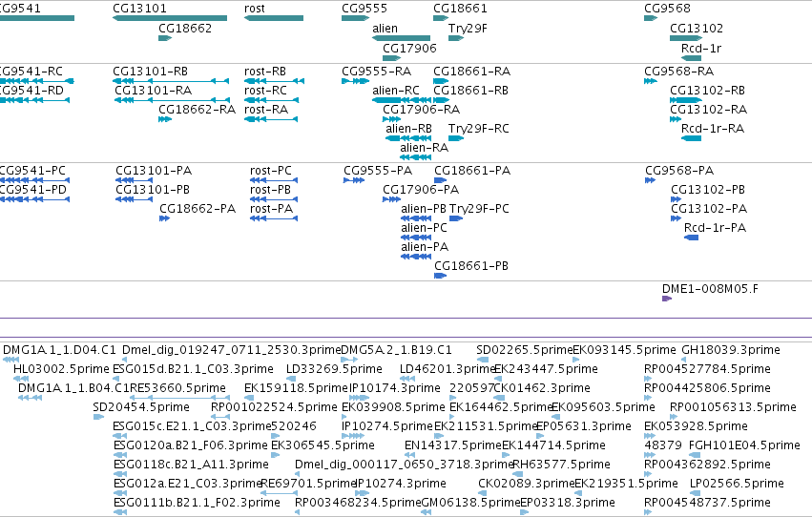This screenshot has height=517, width=812.
Task: Click the CG18662-PA protein glyph
Action: coord(165,218)
